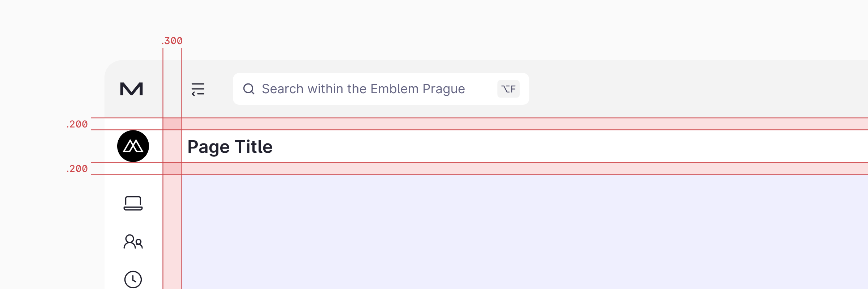Open the laptop devices sidebar icon
Screen dimensions: 868x289
(x=133, y=203)
